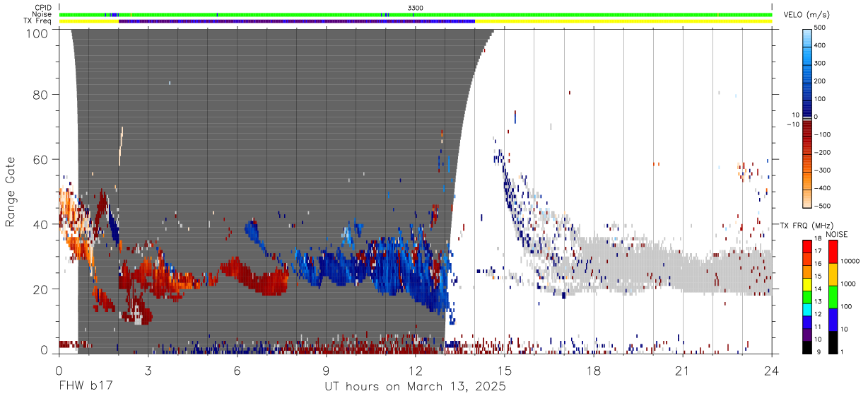This screenshot has width=868, height=401.
Task: Click the 14 tick on TX FRQ legend
Action: (818, 290)
